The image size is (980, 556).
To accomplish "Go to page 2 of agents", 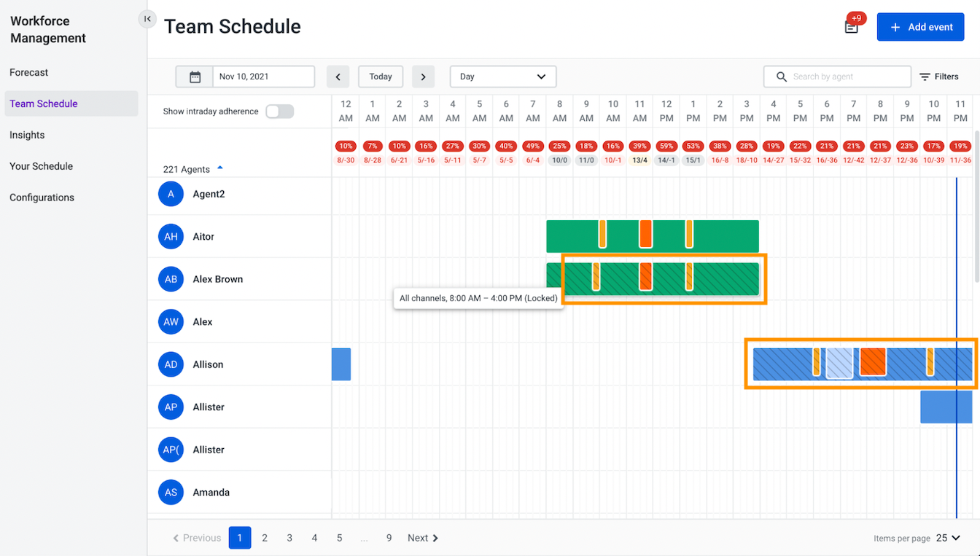I will click(x=265, y=538).
